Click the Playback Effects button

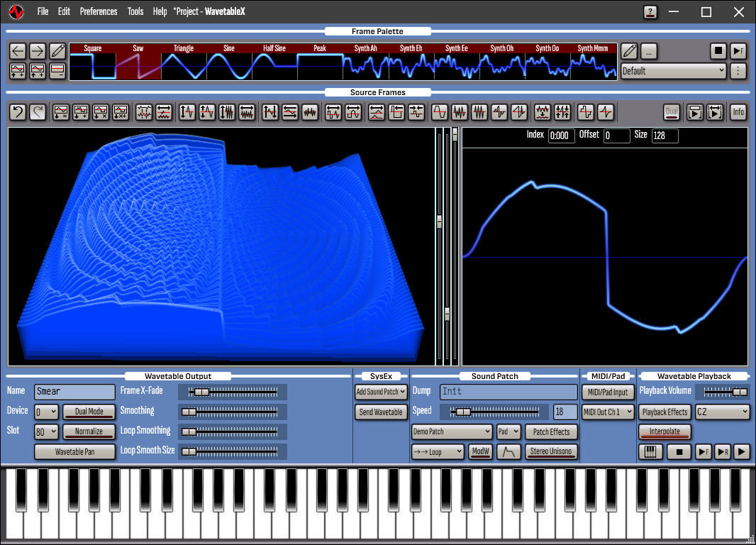(665, 412)
